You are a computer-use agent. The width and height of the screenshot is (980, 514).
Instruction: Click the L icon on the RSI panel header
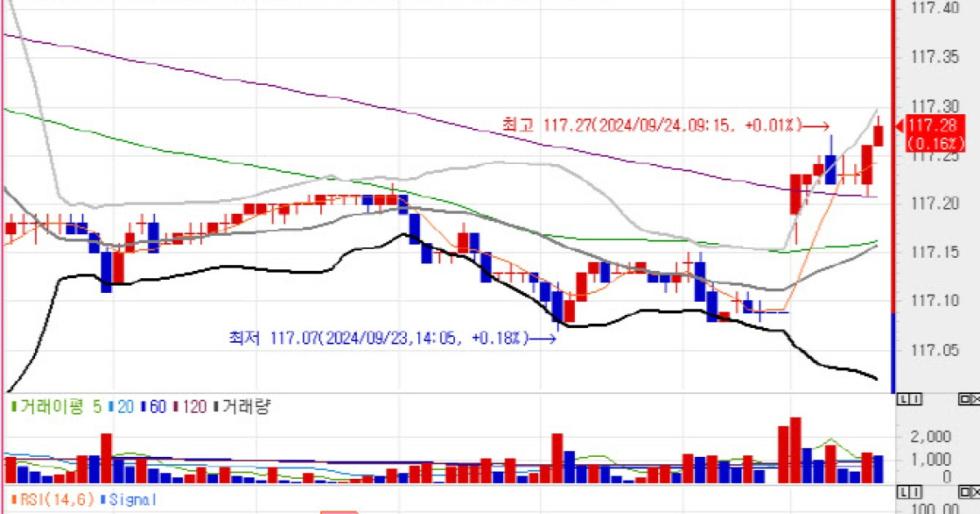(x=903, y=491)
